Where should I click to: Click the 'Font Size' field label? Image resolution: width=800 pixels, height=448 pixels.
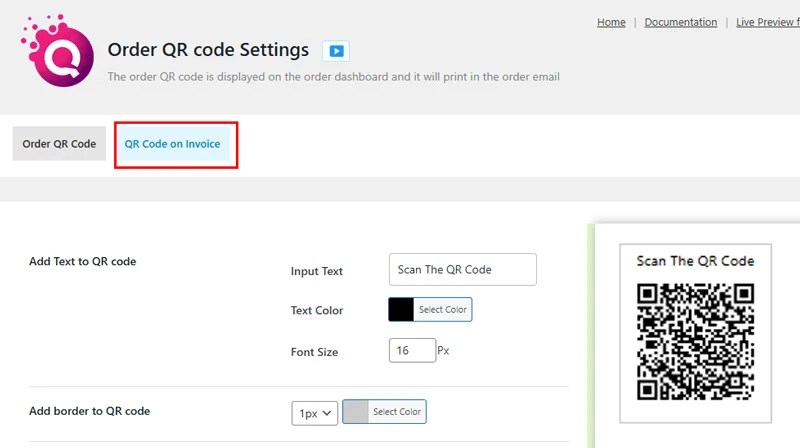click(314, 352)
